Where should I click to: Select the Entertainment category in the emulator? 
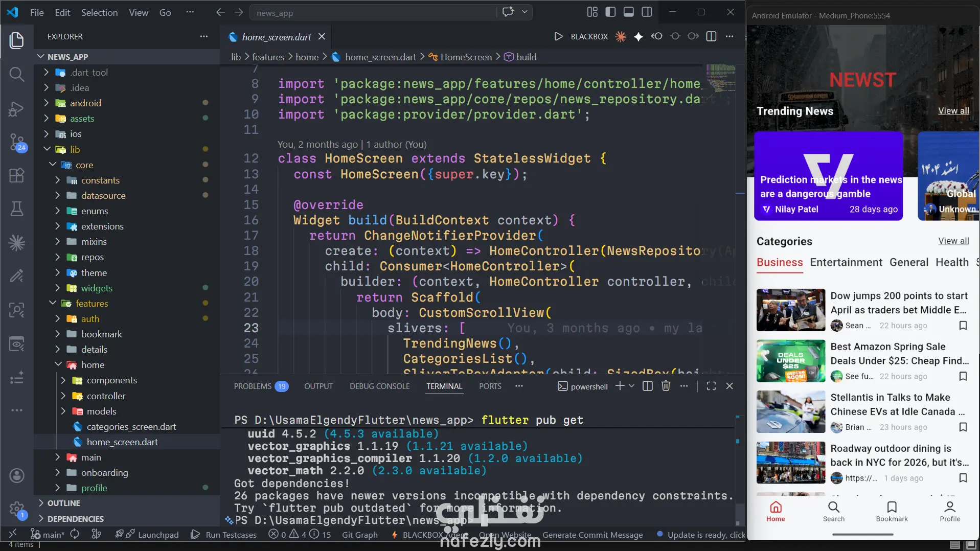tap(846, 262)
